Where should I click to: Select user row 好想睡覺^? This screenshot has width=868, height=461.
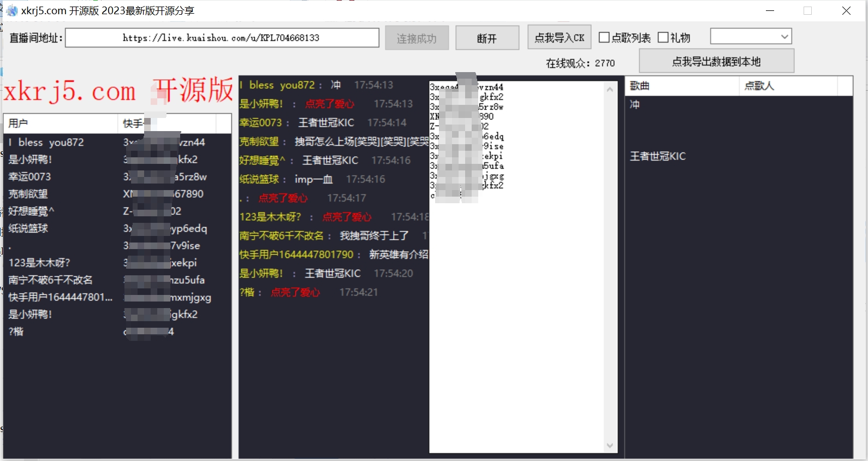coord(117,211)
